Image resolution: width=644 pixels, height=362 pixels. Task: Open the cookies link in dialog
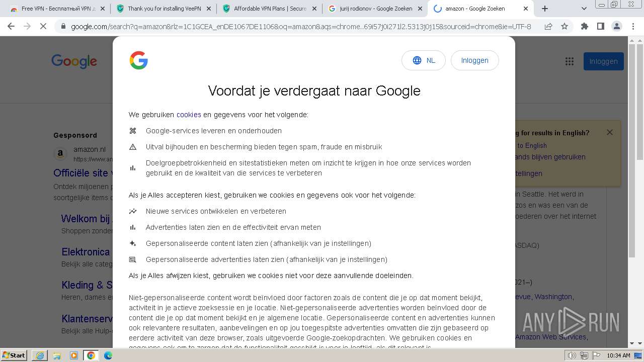(189, 115)
